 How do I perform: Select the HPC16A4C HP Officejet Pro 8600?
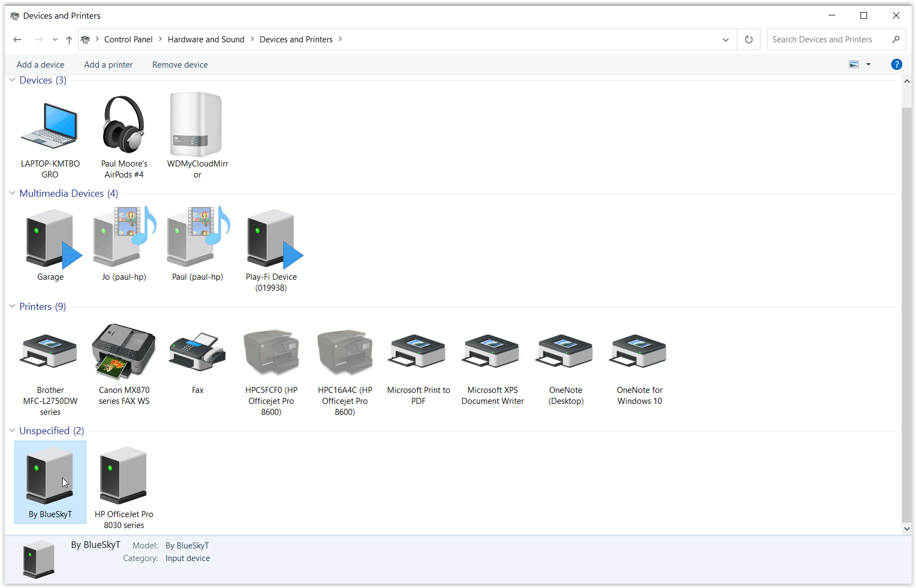345,352
